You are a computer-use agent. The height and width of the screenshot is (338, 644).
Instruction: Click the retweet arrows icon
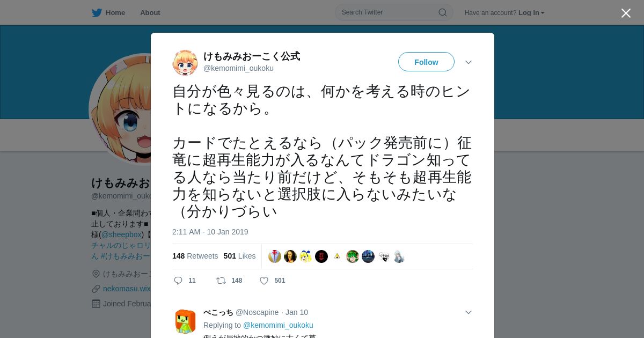click(x=221, y=281)
